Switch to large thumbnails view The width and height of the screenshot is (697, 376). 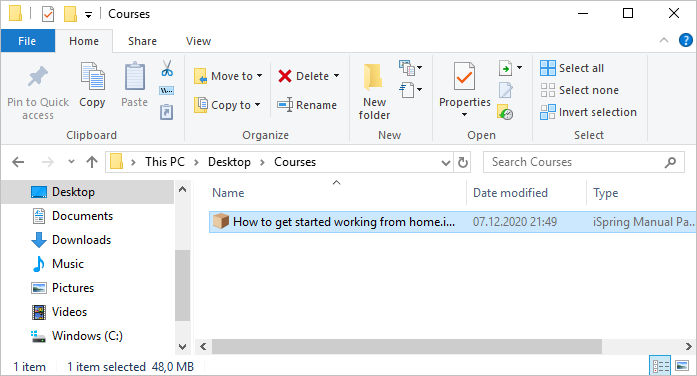682,366
